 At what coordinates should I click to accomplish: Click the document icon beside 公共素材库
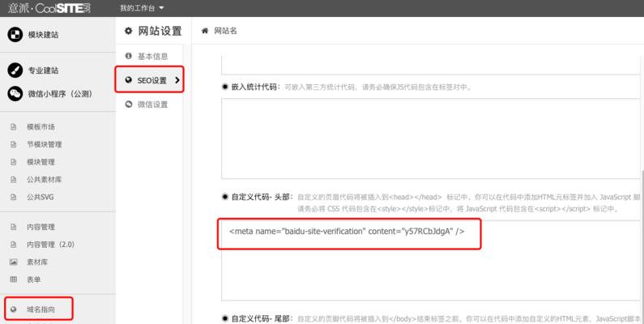click(13, 180)
